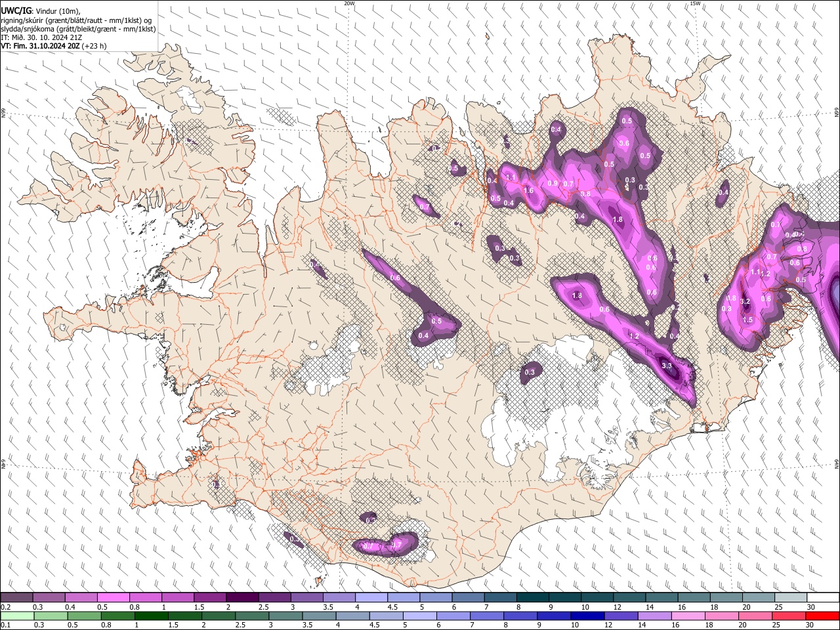Select the darkest green 1–1.5 swatch, lower legend row
840x630 pixels.
pyautogui.click(x=152, y=616)
